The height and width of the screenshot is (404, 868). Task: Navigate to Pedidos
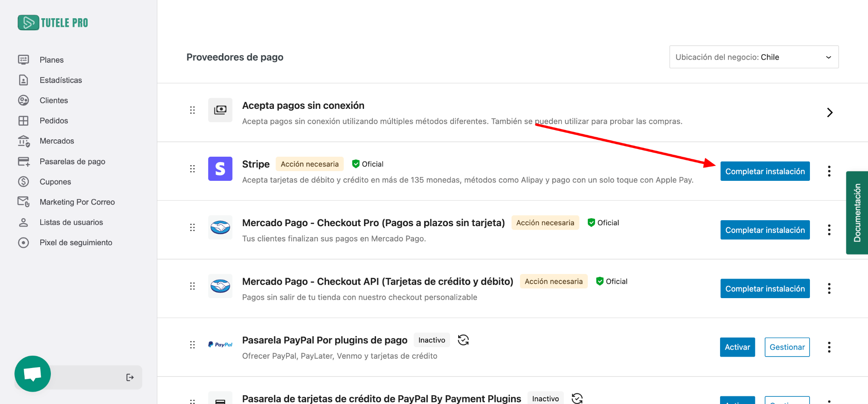coord(54,121)
